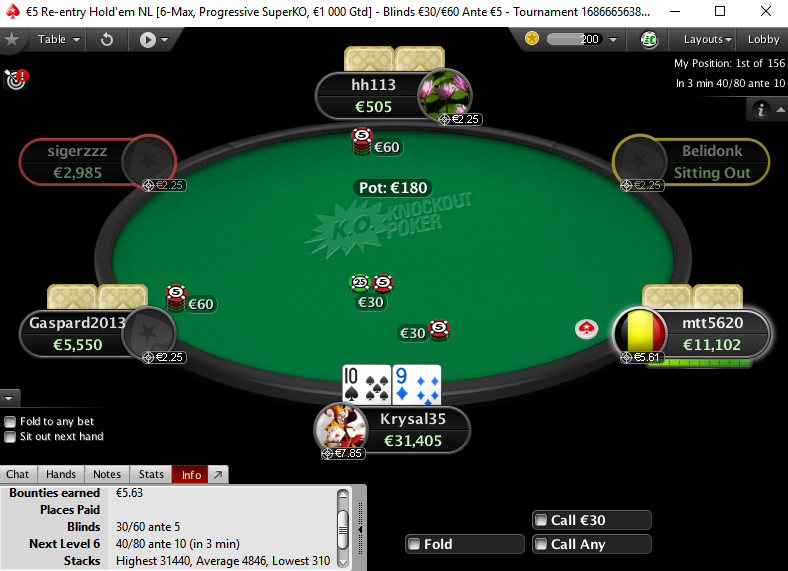Tick the Call €30 pre-action checkbox
Screen dimensions: 788x571
pyautogui.click(x=541, y=520)
